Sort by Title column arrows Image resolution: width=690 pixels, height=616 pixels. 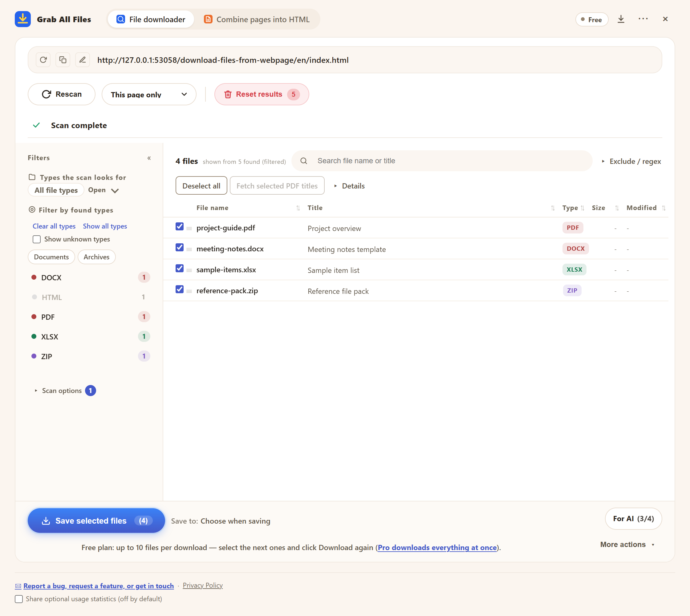click(x=553, y=208)
